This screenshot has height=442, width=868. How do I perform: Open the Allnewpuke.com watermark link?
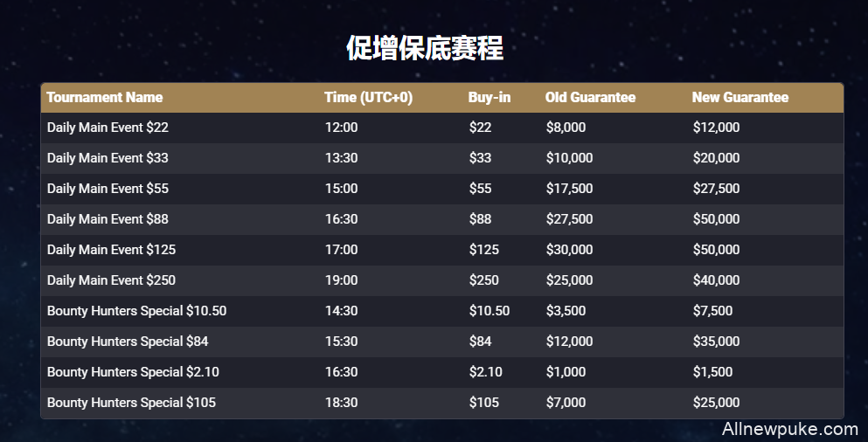click(790, 429)
